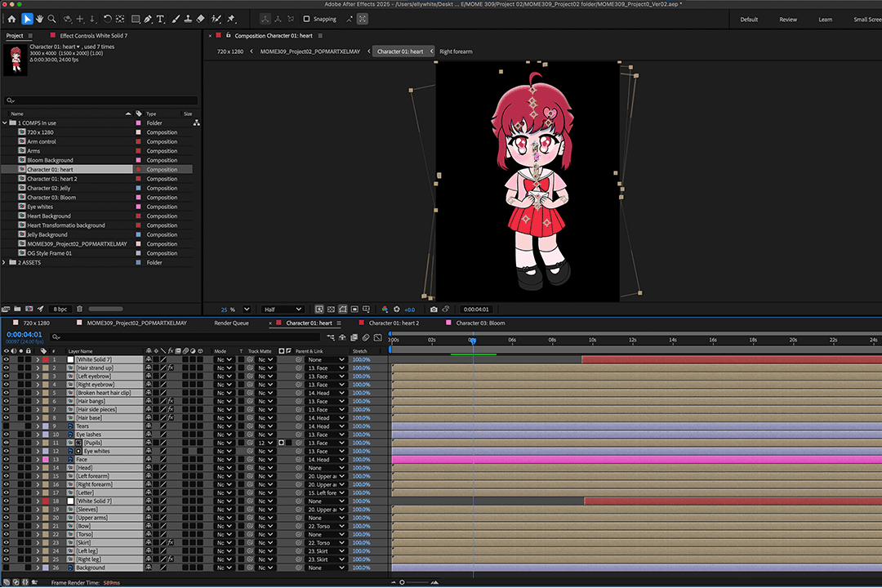
Task: Take a snapshot with the camera icon
Action: point(434,310)
